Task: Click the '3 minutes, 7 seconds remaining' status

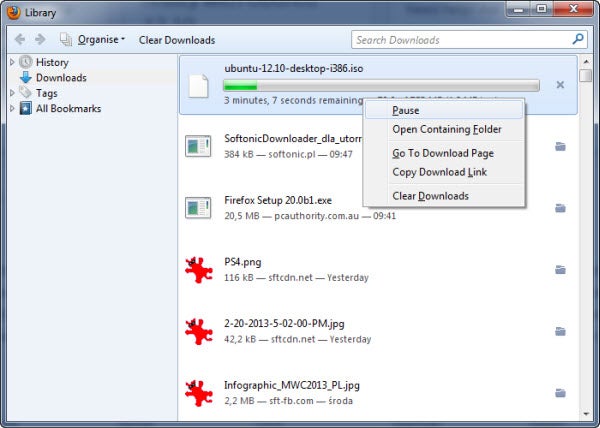Action: coord(293,101)
